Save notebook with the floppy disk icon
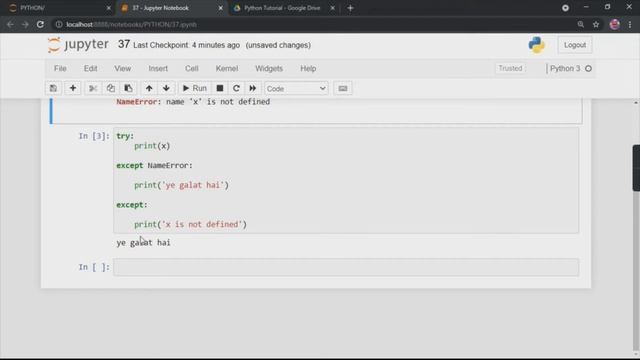The image size is (640, 360). pos(53,88)
